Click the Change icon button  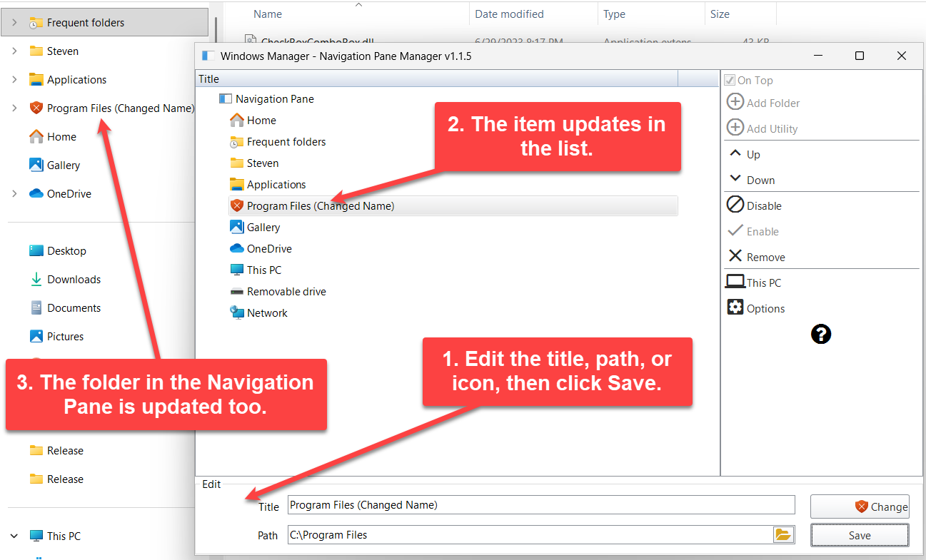(x=860, y=506)
